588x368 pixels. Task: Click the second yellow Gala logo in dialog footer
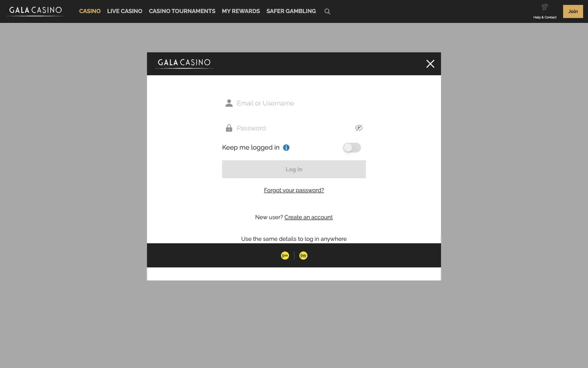[x=303, y=256]
